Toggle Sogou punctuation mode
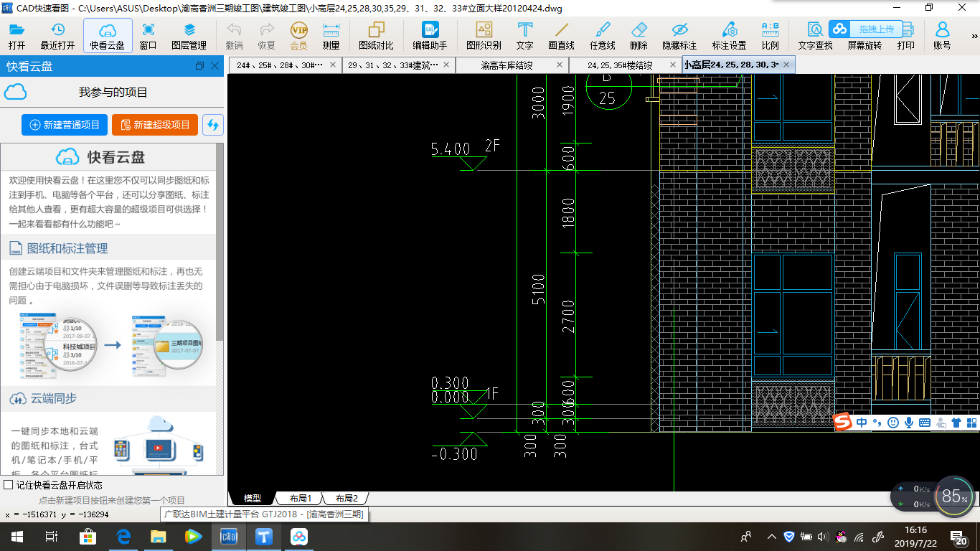Screen dimensions: 980x551 click(877, 423)
